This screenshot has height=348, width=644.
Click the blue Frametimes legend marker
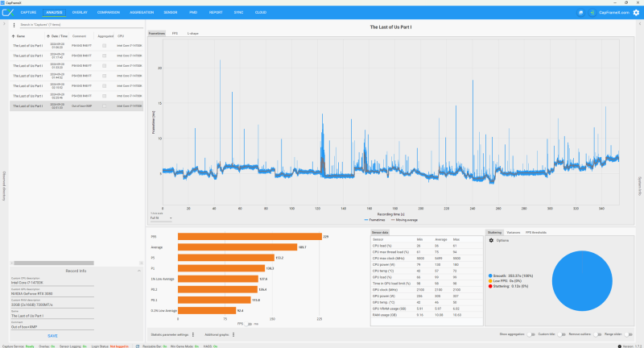tap(366, 220)
